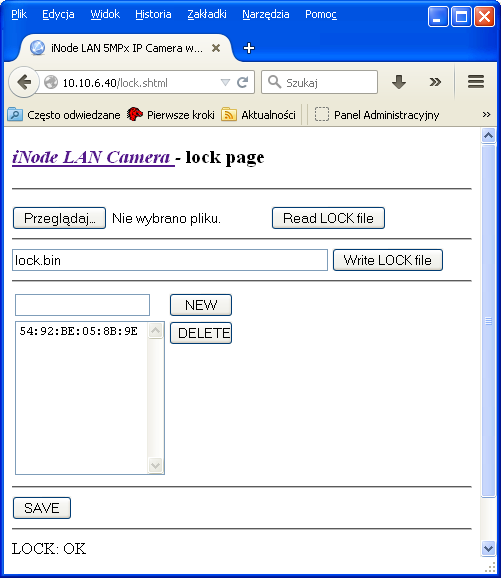Viewport: 501px width, 578px height.
Task: Click the lock.bin filename field
Action: [x=170, y=260]
